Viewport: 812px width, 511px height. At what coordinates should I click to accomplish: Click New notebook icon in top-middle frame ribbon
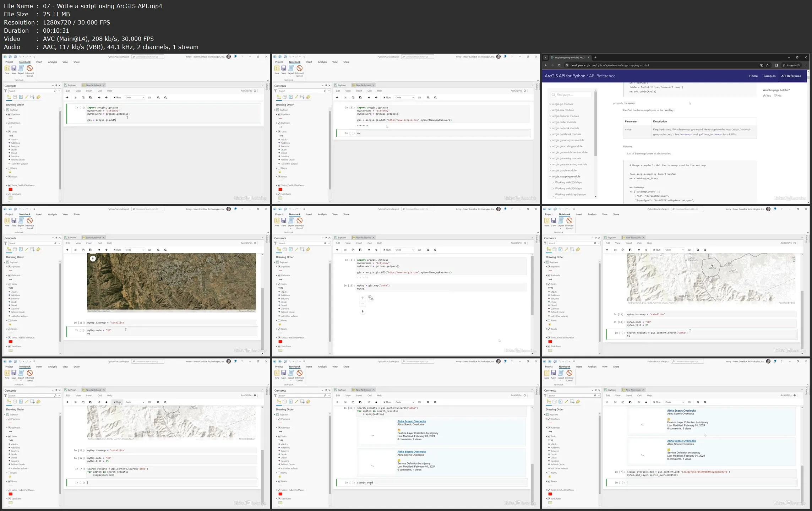277,69
